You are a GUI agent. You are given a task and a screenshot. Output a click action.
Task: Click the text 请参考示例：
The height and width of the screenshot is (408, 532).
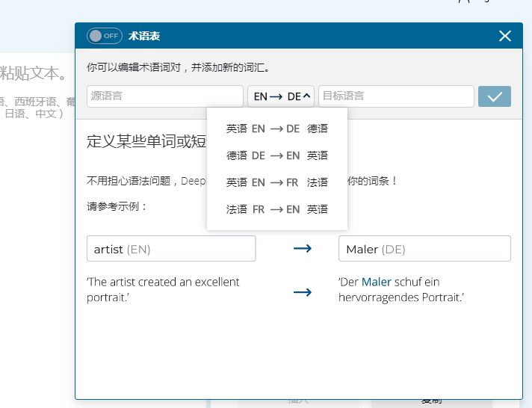(117, 206)
